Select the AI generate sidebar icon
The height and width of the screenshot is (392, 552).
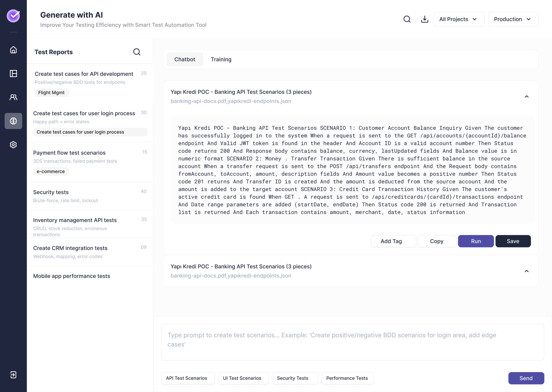click(13, 121)
